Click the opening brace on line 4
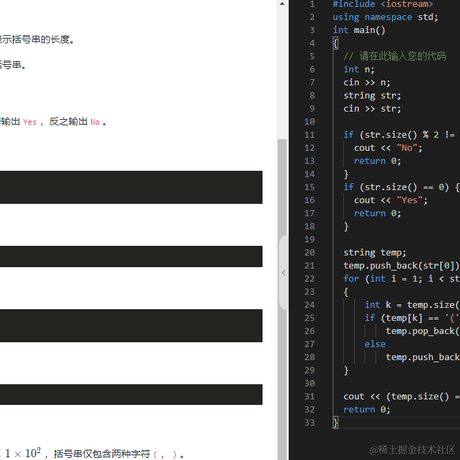 [x=335, y=43]
